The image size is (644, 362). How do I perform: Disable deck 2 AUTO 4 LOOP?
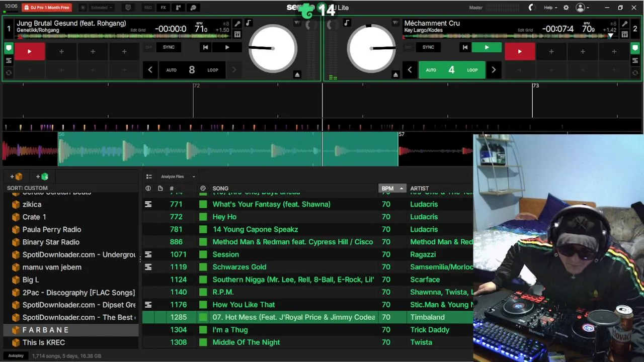(451, 70)
